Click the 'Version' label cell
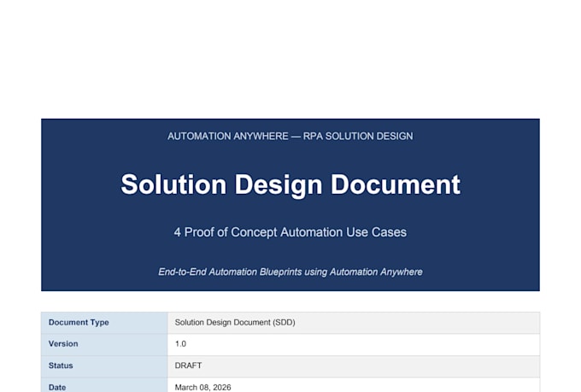 click(x=104, y=344)
